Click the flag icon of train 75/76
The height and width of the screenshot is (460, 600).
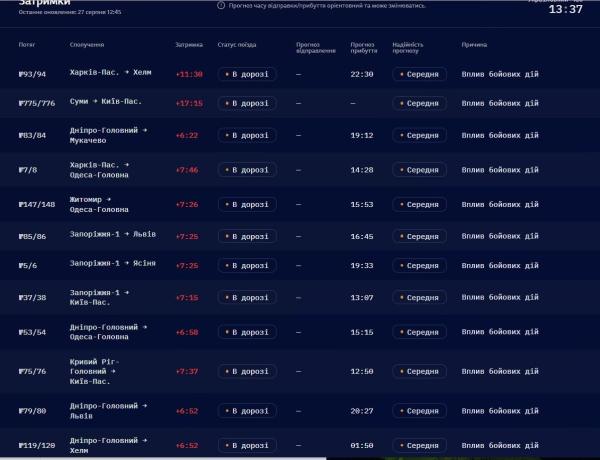(x=21, y=372)
